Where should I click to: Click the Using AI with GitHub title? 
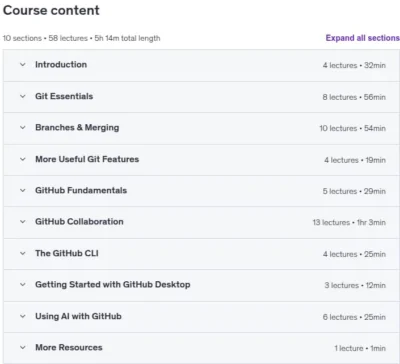coord(78,316)
